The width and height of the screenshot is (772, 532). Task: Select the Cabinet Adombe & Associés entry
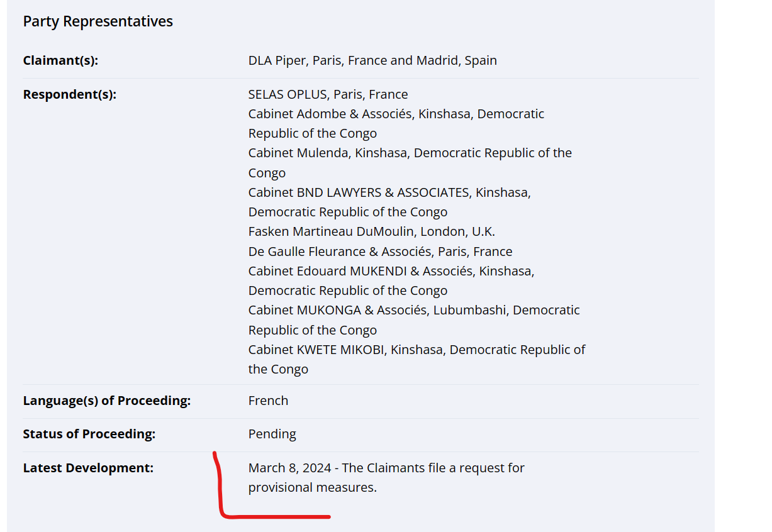(x=396, y=114)
